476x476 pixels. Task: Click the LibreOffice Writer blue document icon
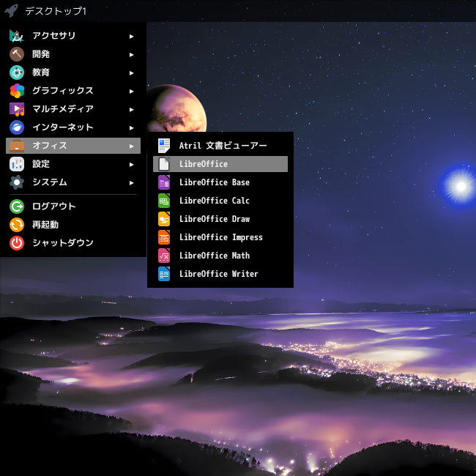click(x=164, y=274)
